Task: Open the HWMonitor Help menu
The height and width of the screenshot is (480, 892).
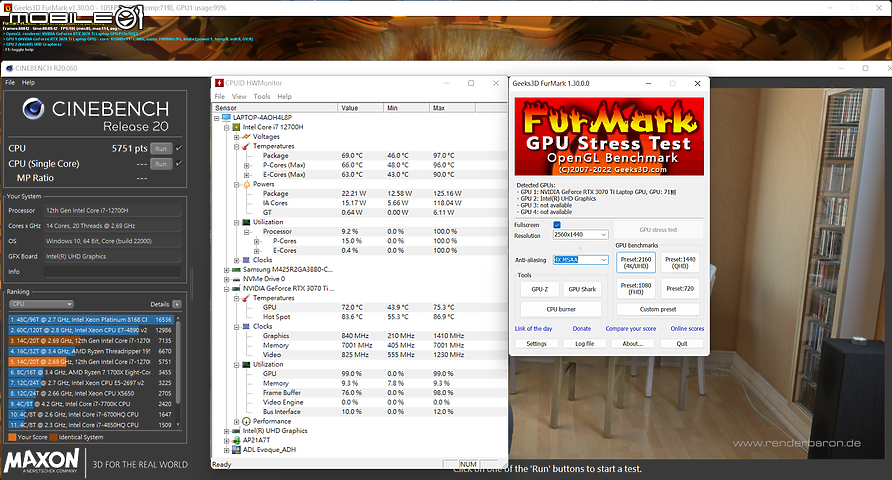Action: [x=284, y=97]
